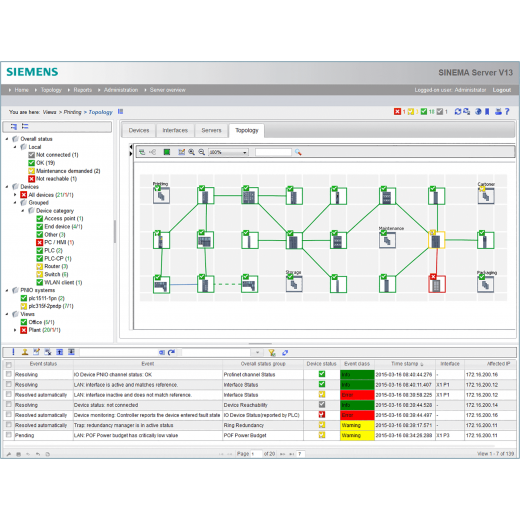Open the events toolbar filter dropdown arrow
The height and width of the screenshot is (520, 520).
[257, 352]
